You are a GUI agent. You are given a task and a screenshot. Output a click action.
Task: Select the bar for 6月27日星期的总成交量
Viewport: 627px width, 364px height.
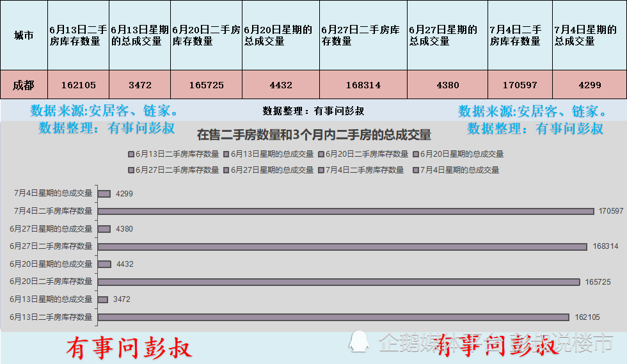pyautogui.click(x=104, y=229)
